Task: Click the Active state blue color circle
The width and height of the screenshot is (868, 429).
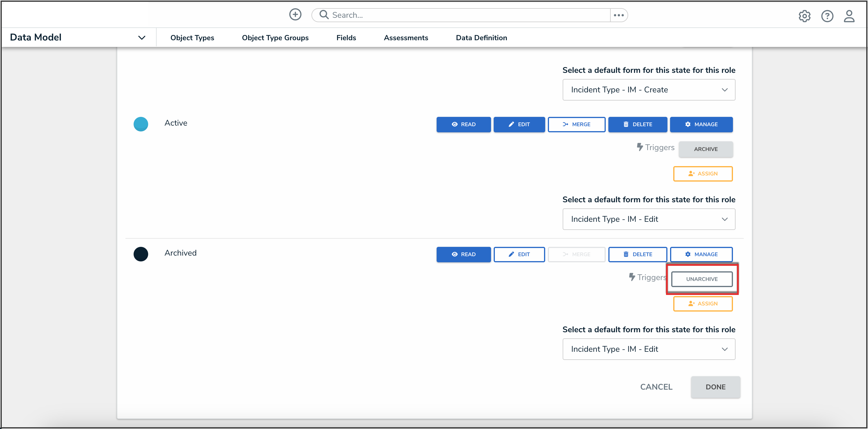Action: coord(141,124)
